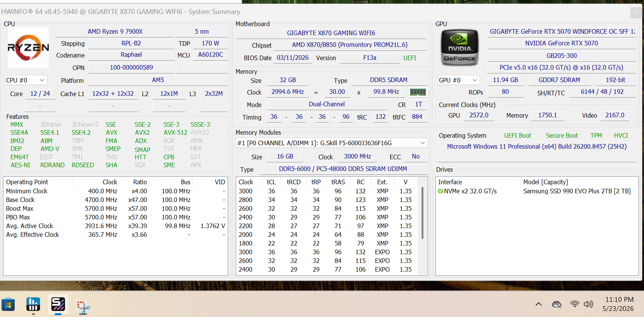Click the green UEFI label beside BIOS version

pos(409,58)
